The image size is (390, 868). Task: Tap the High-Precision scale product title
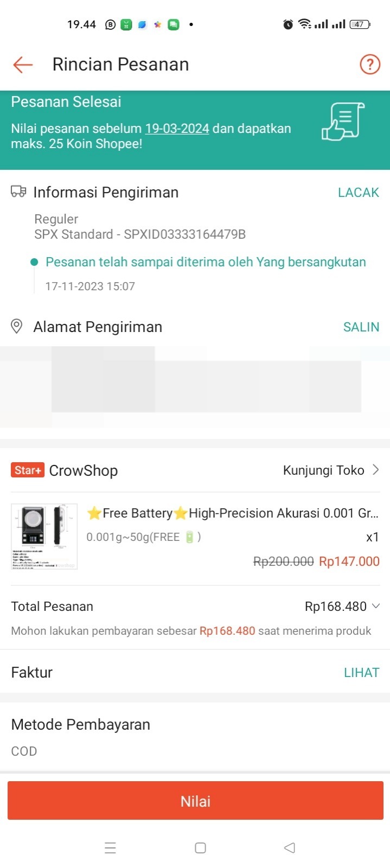(233, 513)
